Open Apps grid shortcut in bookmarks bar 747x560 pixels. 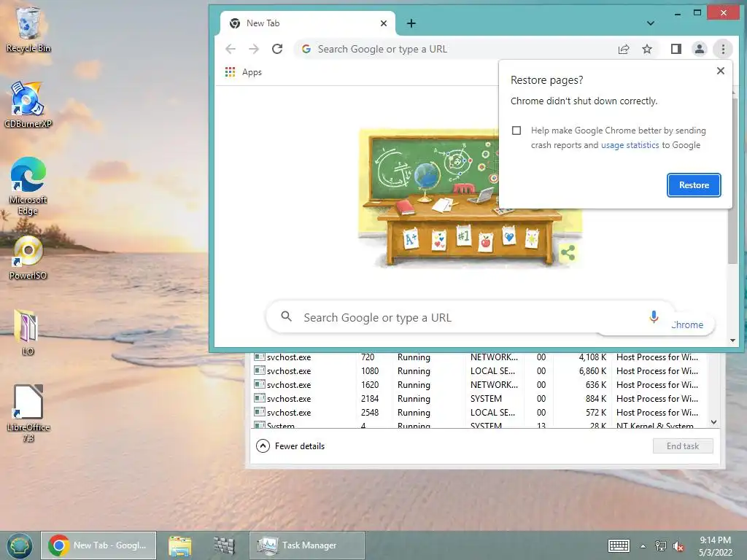tap(230, 72)
